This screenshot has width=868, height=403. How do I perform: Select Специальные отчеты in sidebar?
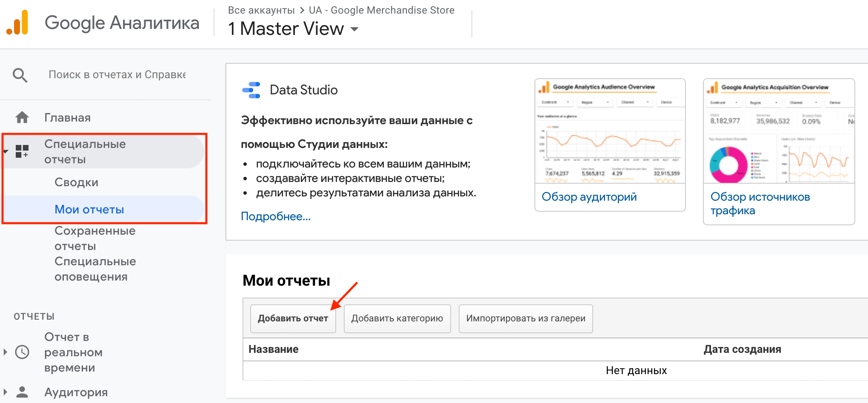tap(85, 151)
